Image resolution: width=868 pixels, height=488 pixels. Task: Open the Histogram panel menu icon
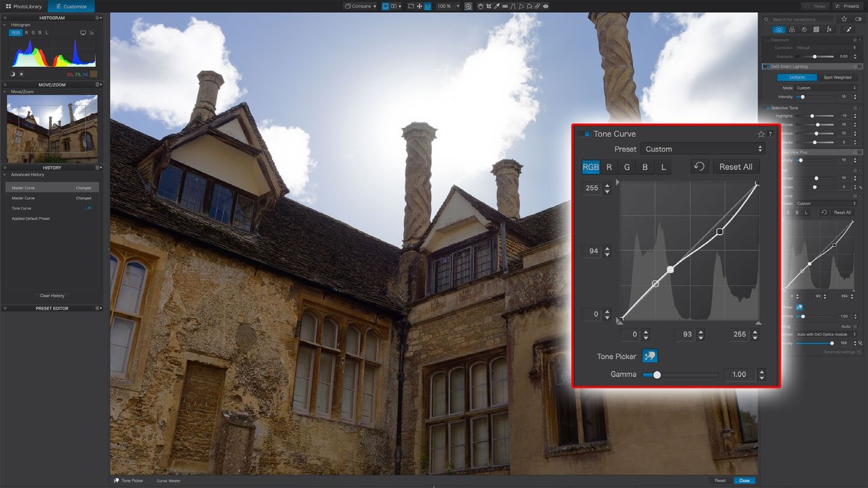click(99, 18)
